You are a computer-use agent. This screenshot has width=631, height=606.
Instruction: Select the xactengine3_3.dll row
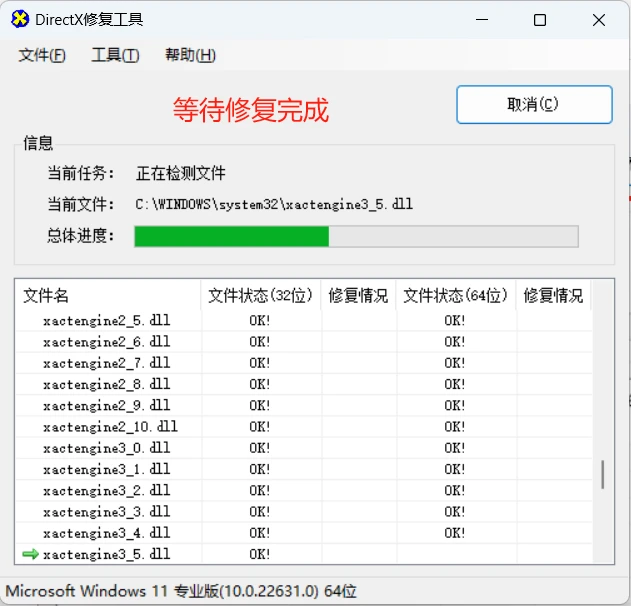click(304, 512)
